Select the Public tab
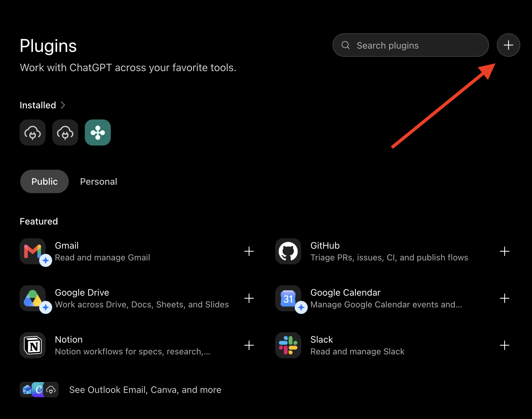Screen dimensions: 532x419 tap(44, 181)
